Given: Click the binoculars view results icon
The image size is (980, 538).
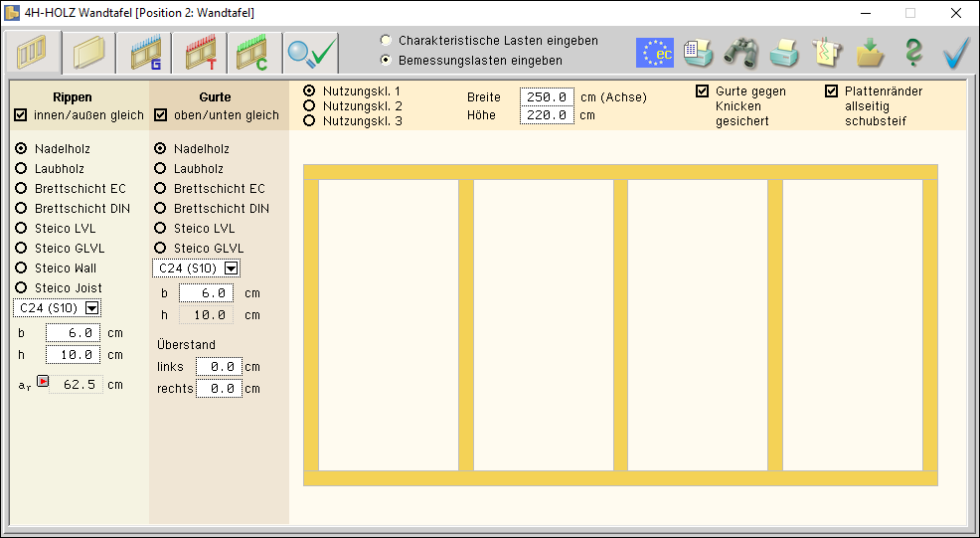Looking at the screenshot, I should [x=740, y=53].
